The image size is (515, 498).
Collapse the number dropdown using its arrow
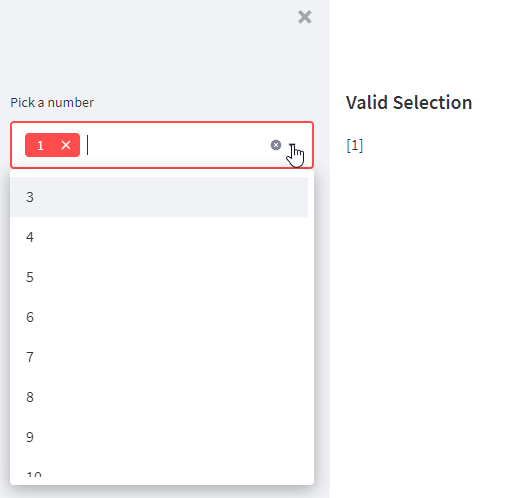[x=292, y=145]
